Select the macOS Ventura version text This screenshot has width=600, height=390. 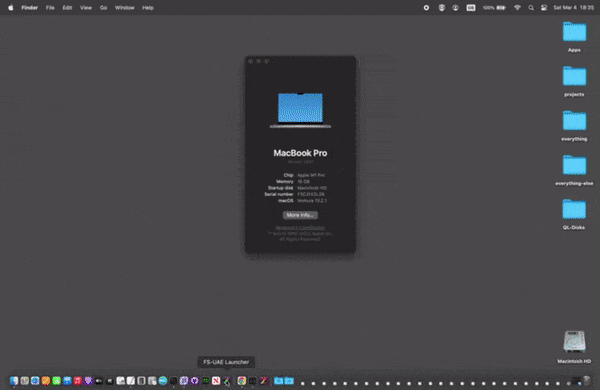click(312, 201)
